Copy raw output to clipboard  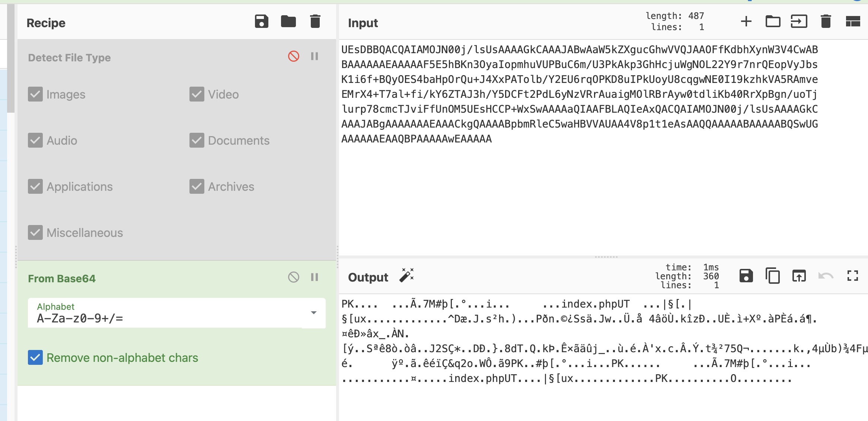[773, 276]
